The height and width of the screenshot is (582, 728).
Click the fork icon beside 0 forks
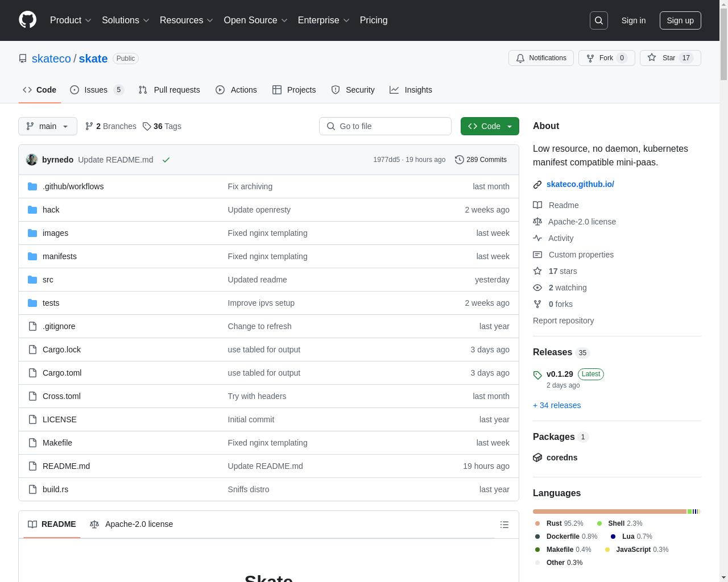pos(537,304)
